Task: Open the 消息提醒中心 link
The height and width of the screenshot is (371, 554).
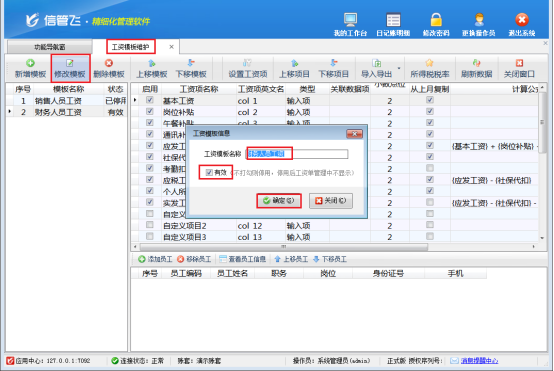Action: (479, 361)
